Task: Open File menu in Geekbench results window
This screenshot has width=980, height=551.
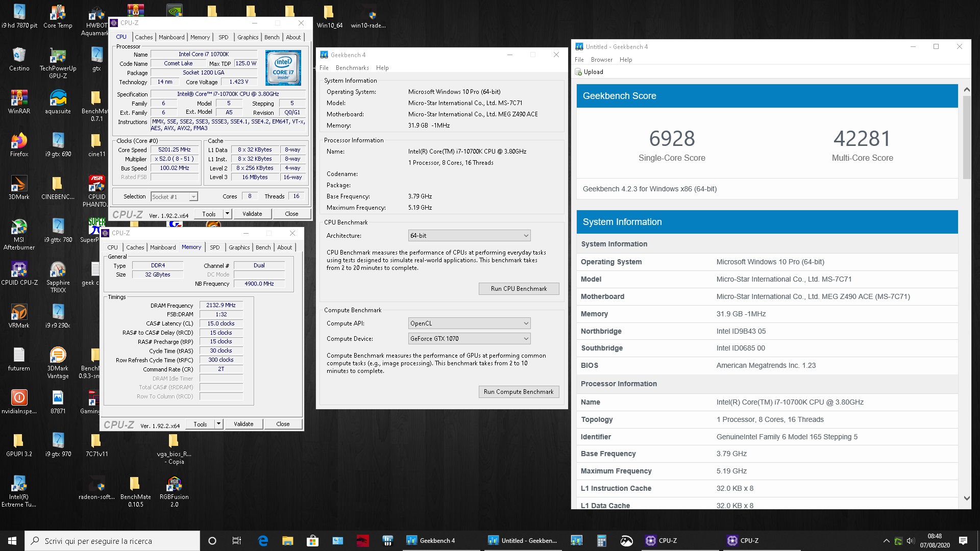Action: coord(579,60)
